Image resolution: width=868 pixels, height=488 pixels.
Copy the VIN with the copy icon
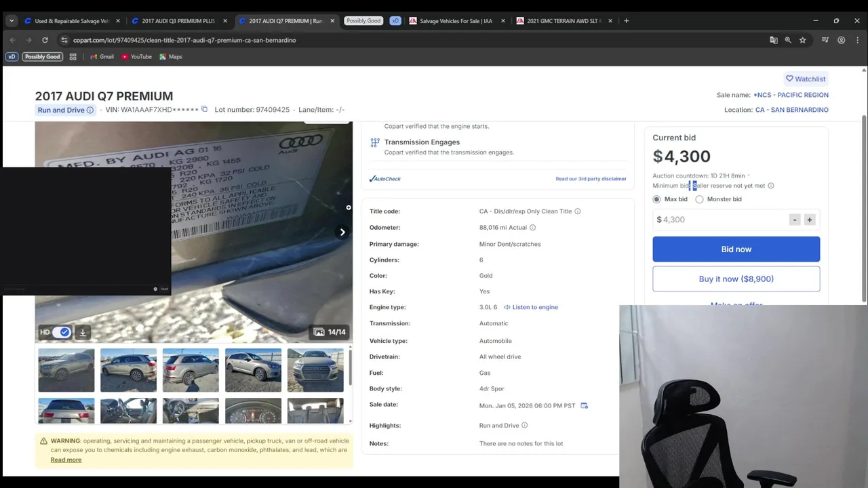click(204, 109)
